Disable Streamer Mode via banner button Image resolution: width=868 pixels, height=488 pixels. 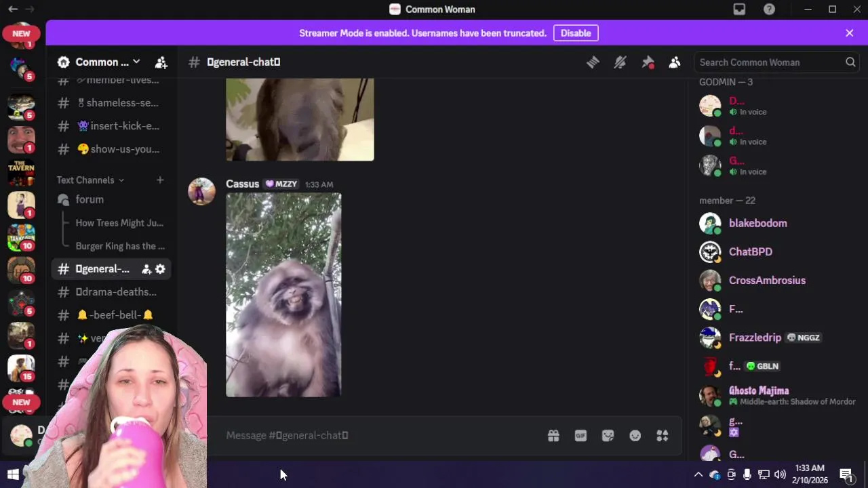pyautogui.click(x=576, y=33)
